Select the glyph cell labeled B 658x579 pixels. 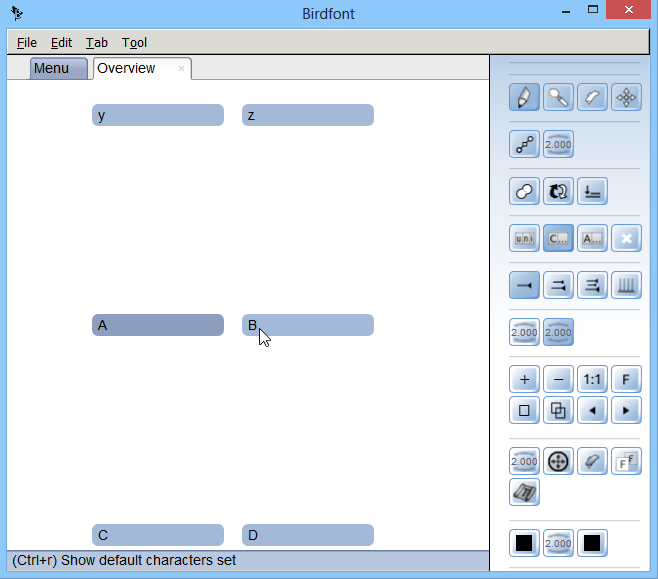pos(308,325)
